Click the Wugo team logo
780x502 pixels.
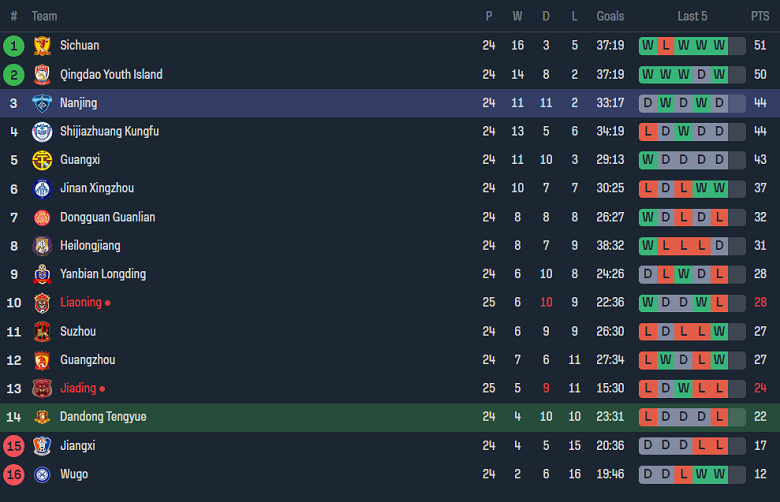click(x=41, y=474)
